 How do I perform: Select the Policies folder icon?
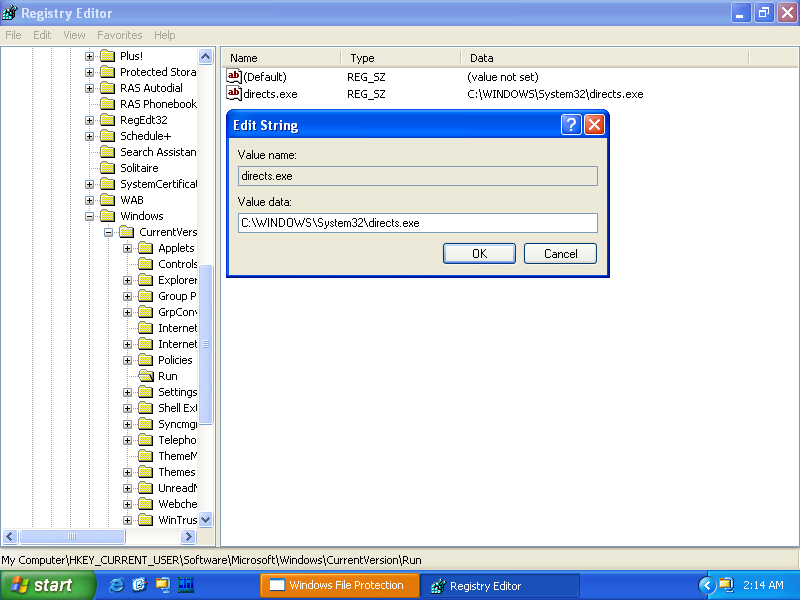point(145,360)
